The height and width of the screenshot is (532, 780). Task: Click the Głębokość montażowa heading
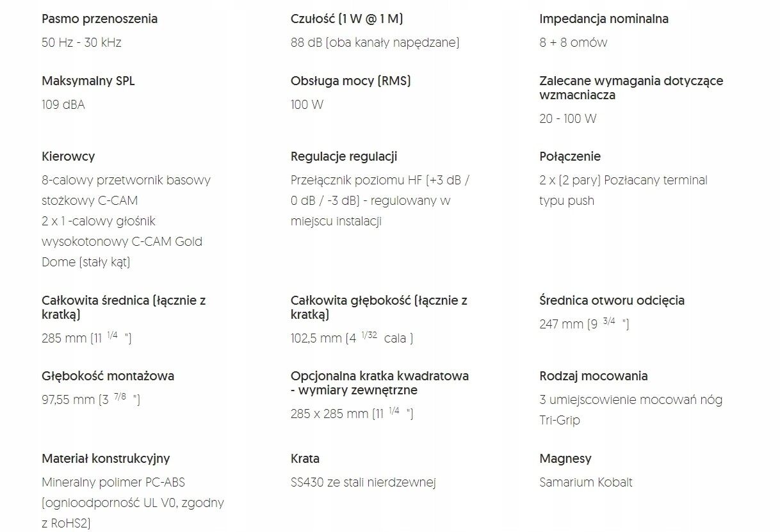tap(108, 376)
